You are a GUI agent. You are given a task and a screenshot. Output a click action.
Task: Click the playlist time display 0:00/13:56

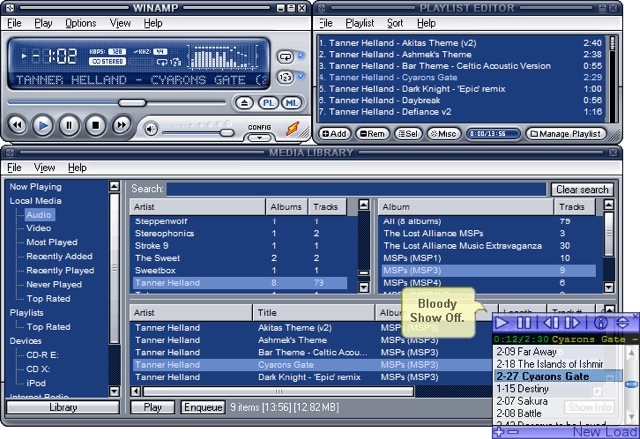[493, 134]
